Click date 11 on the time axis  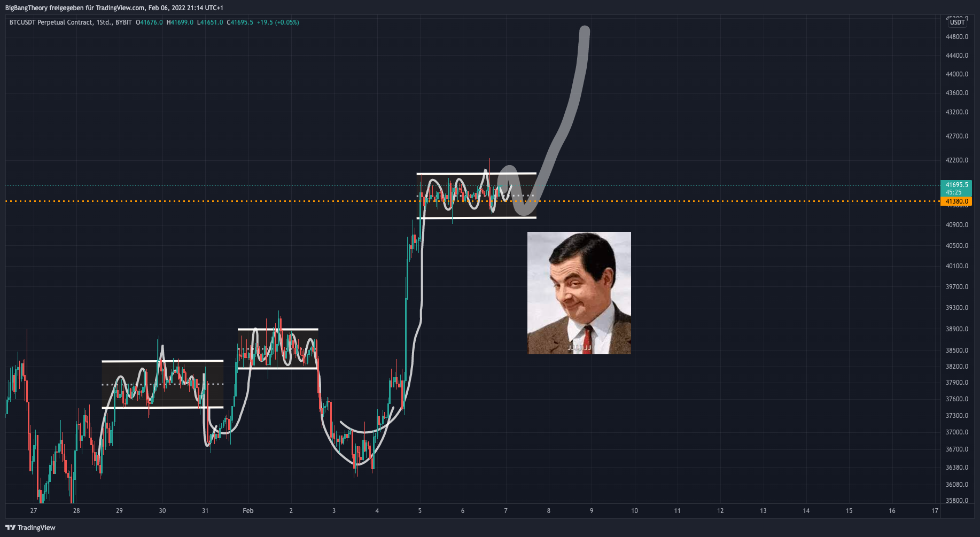click(x=677, y=511)
